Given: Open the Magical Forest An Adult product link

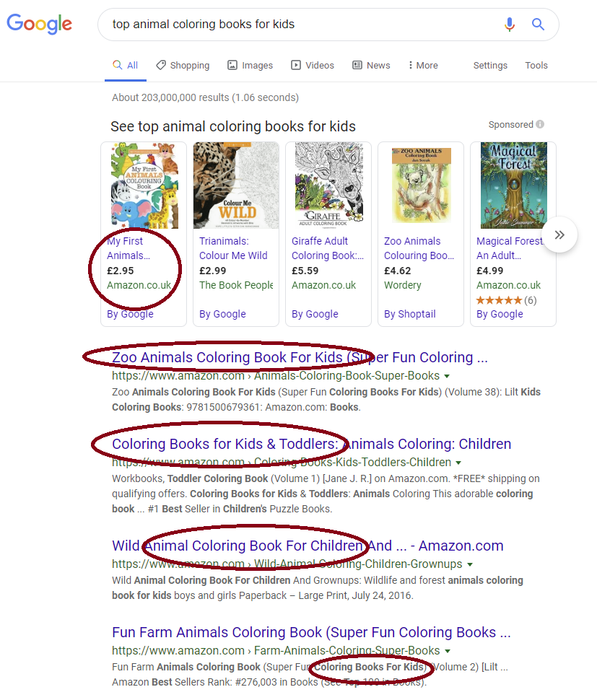Looking at the screenshot, I should pos(510,248).
